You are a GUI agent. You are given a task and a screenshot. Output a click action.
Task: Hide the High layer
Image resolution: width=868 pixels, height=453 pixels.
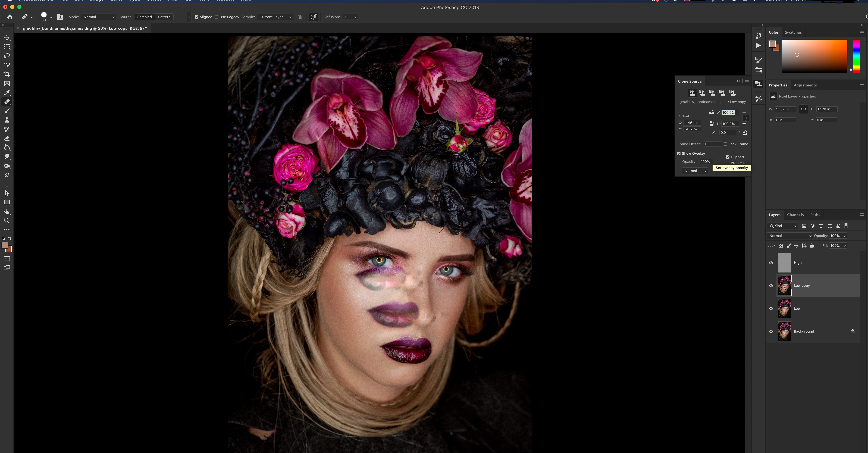click(x=771, y=263)
